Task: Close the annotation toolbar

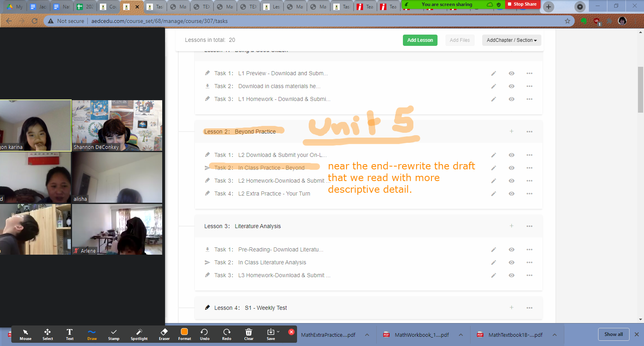Action: coord(291,332)
